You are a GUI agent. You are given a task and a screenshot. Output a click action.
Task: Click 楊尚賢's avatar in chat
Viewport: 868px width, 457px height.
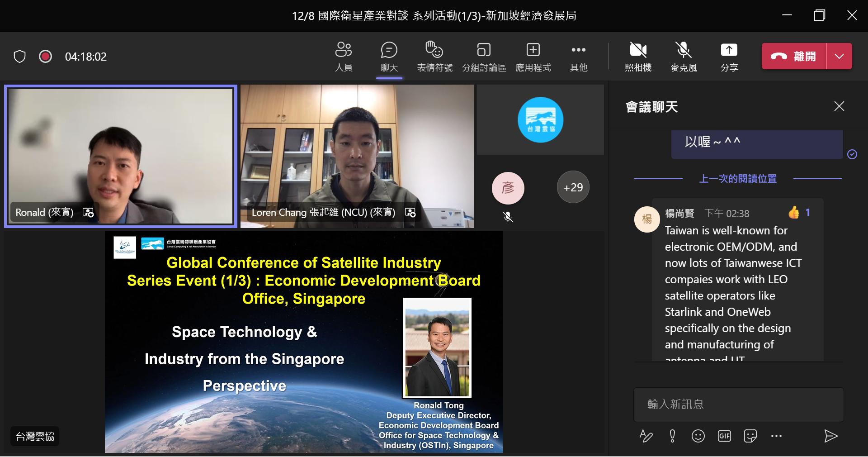(647, 219)
